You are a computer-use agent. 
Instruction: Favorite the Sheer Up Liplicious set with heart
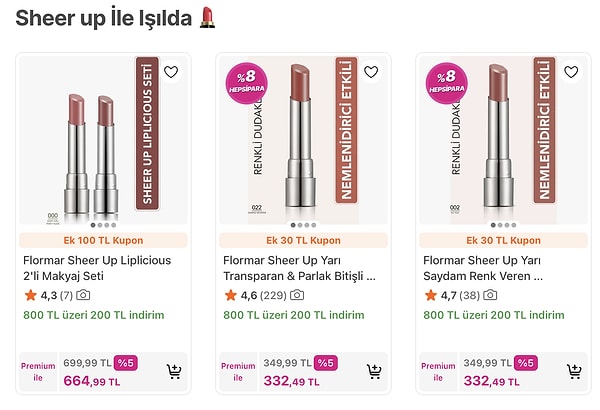[x=171, y=72]
